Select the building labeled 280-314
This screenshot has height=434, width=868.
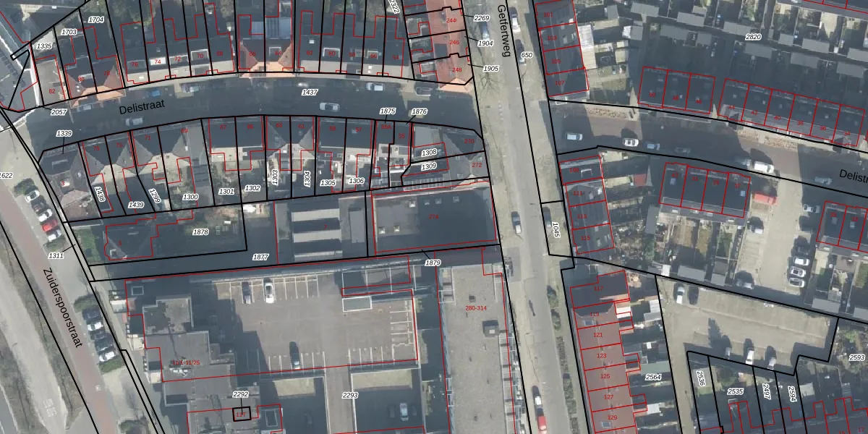click(x=475, y=309)
